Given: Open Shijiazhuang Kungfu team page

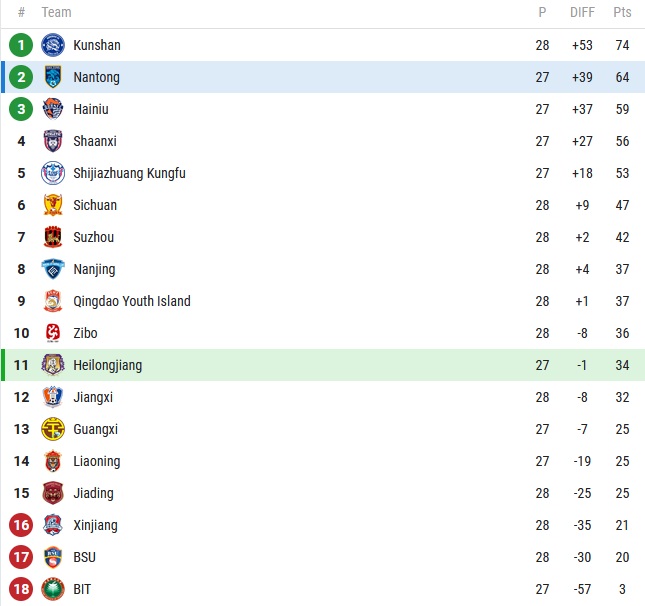Looking at the screenshot, I should [129, 173].
